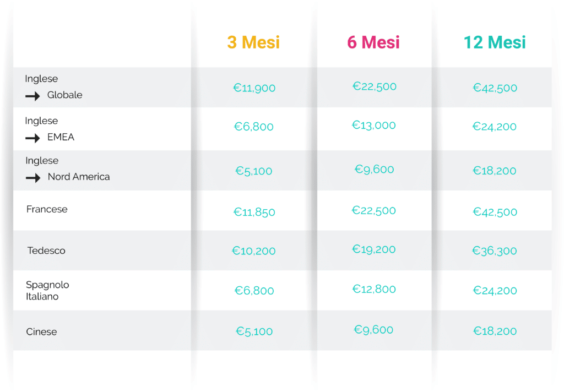The height and width of the screenshot is (392, 564).
Task: Click the Italiano label
Action: pyautogui.click(x=42, y=297)
